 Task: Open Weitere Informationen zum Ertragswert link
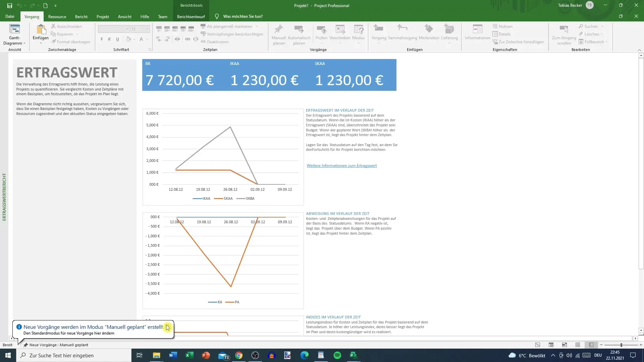tap(341, 166)
